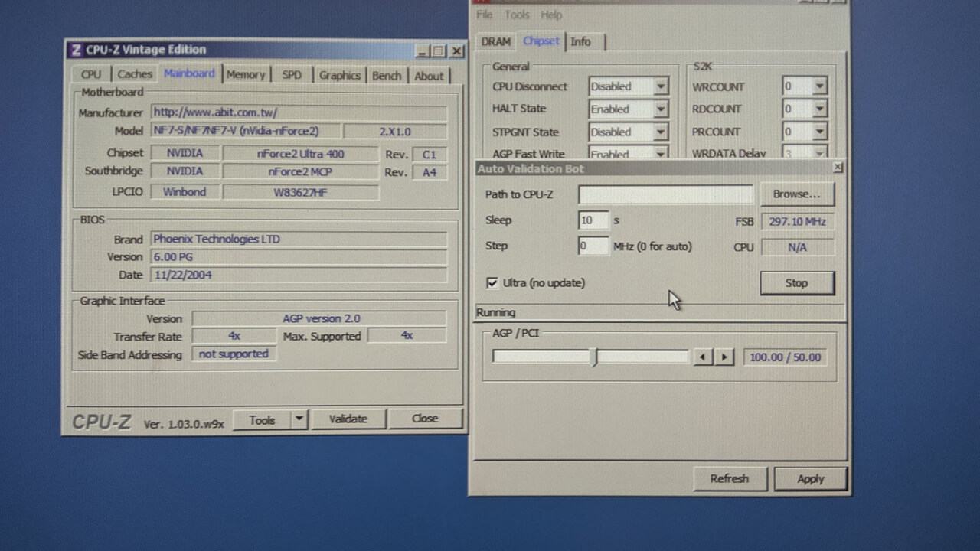Viewport: 980px width, 551px height.
Task: Click the Apply button
Action: (x=810, y=479)
